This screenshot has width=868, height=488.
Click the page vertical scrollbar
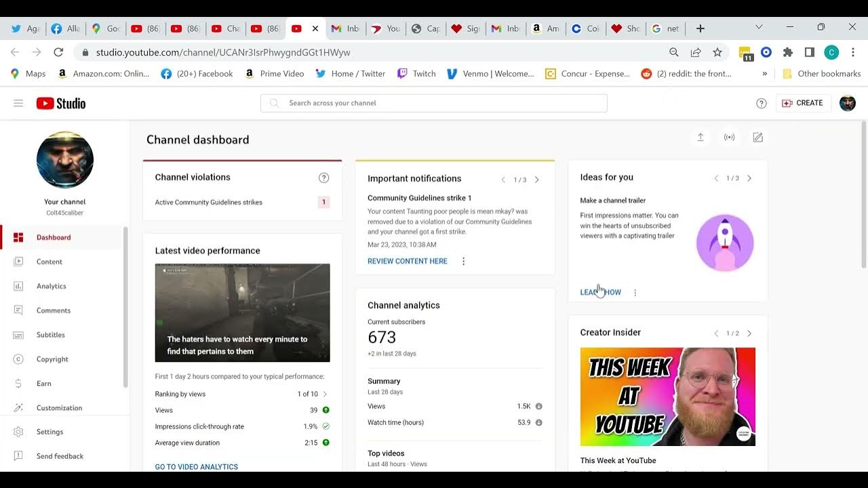tap(863, 195)
